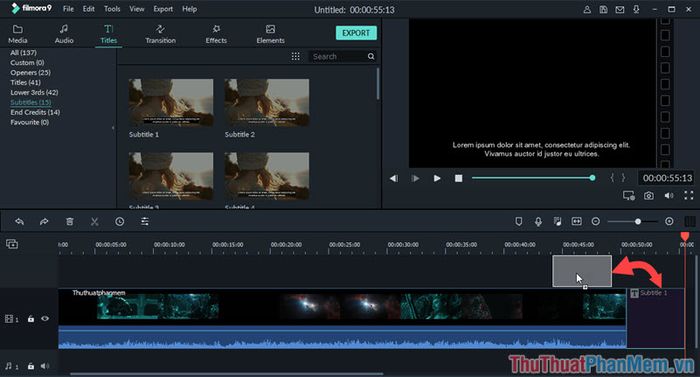Toggle lock on video track 1

[x=31, y=319]
